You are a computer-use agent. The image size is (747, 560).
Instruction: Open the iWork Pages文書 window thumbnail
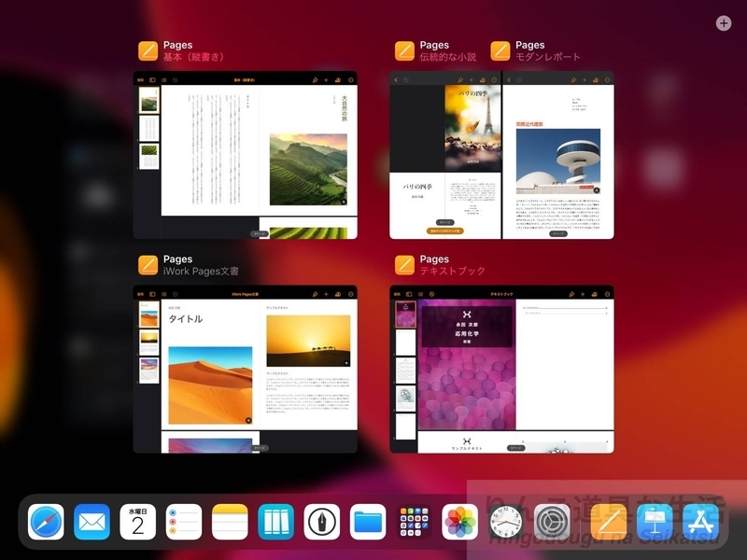point(246,370)
